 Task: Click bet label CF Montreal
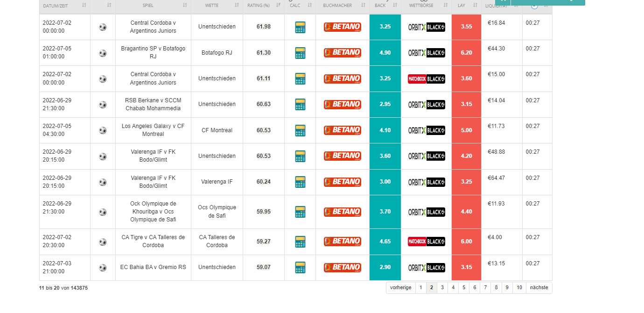pyautogui.click(x=217, y=130)
